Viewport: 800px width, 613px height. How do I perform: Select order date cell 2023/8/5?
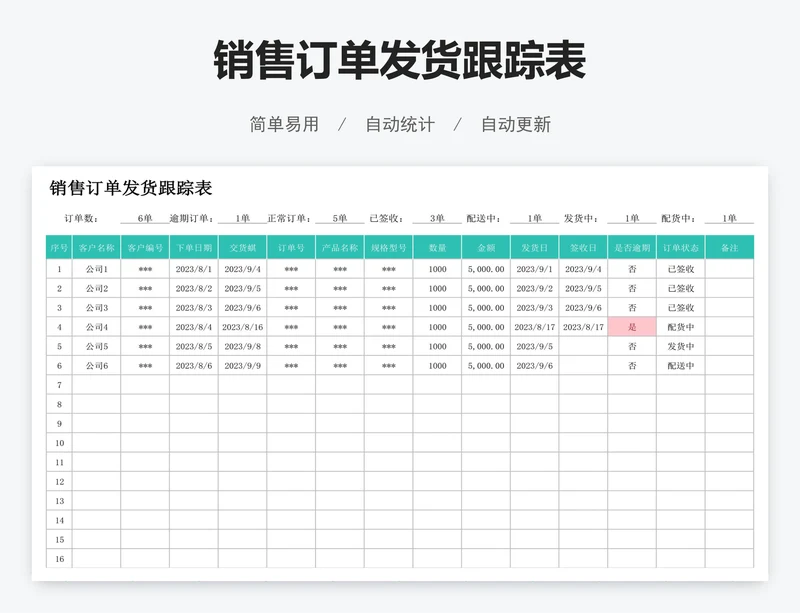(194, 346)
